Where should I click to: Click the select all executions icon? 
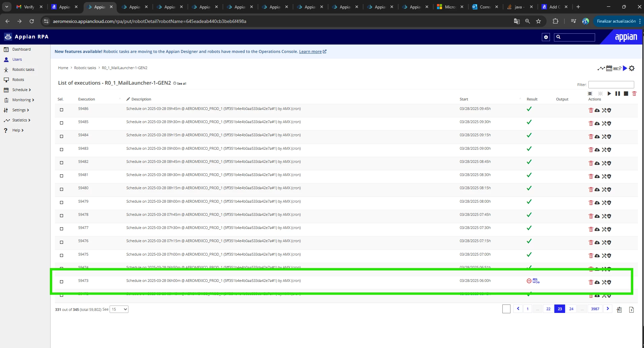590,94
